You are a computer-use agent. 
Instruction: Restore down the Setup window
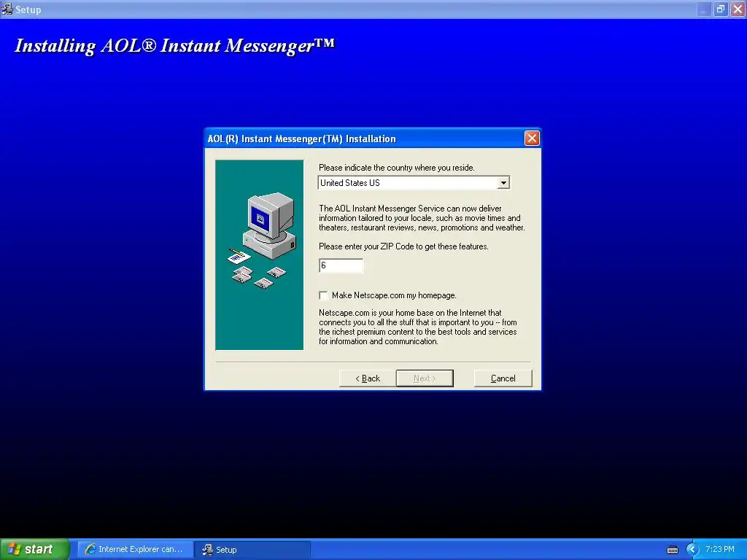click(x=721, y=9)
